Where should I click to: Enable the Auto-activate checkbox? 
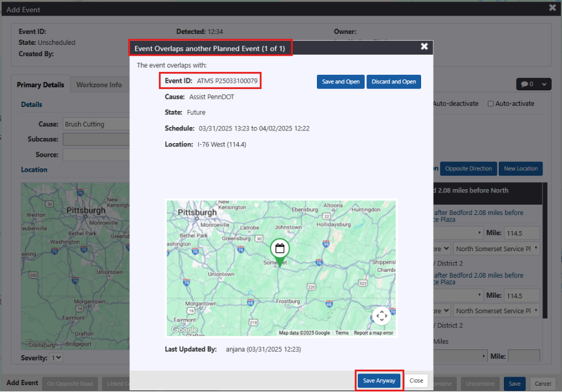pyautogui.click(x=491, y=104)
